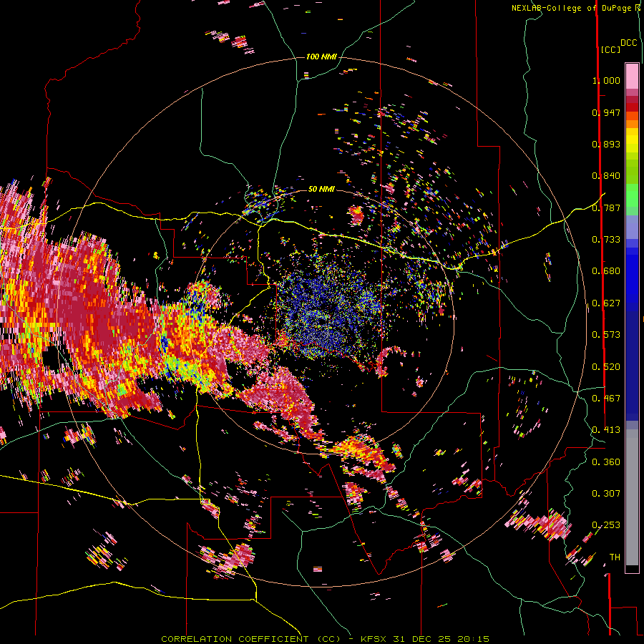The width and height of the screenshot is (644, 644).
Task: Select the 0.893 legend value
Action: 606,144
